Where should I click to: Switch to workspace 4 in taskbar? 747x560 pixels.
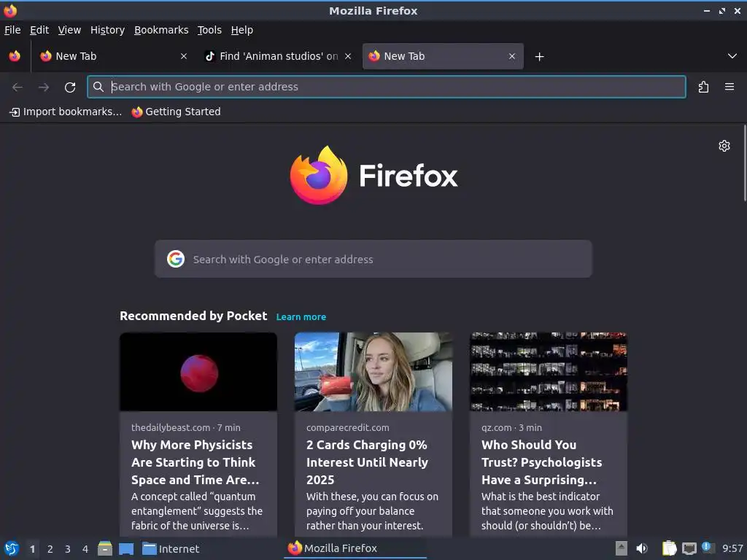point(85,549)
